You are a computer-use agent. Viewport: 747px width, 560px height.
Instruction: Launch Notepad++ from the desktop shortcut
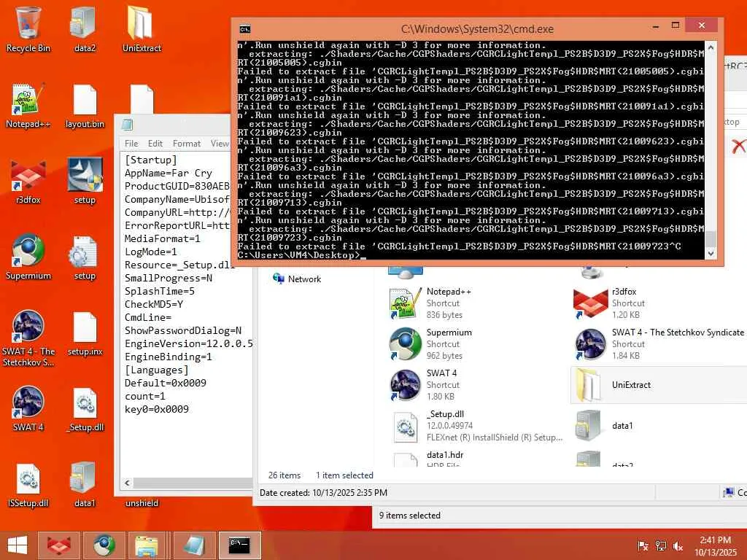point(28,106)
